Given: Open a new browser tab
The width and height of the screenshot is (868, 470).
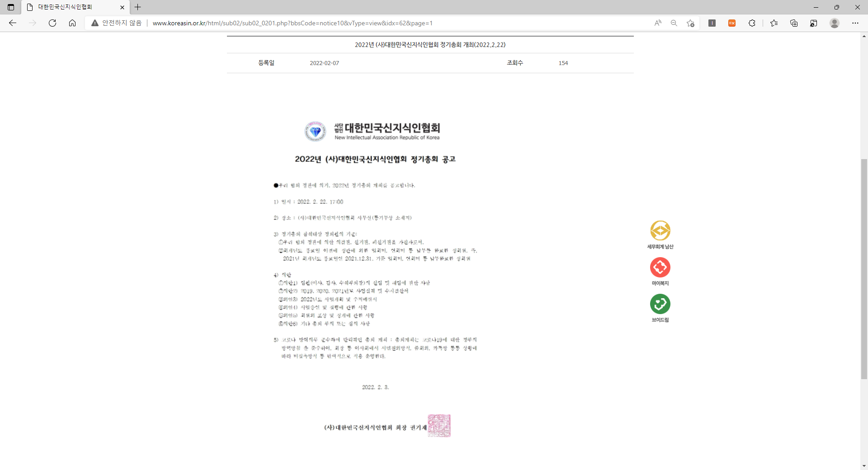Looking at the screenshot, I should (138, 7).
